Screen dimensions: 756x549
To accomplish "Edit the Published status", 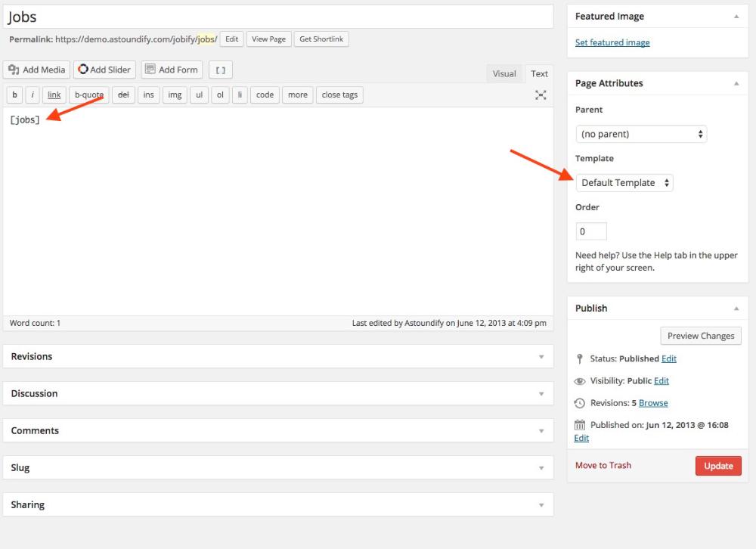I will pos(669,358).
